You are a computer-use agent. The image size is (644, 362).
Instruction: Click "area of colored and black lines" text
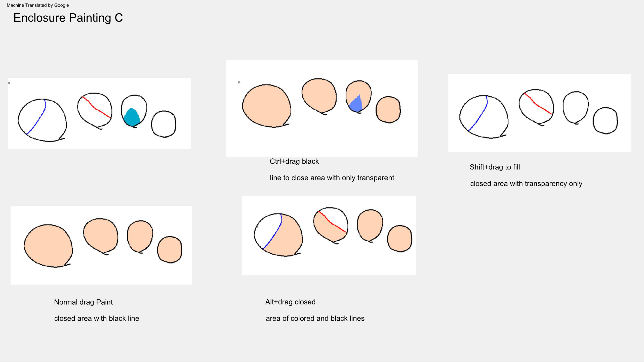click(315, 319)
